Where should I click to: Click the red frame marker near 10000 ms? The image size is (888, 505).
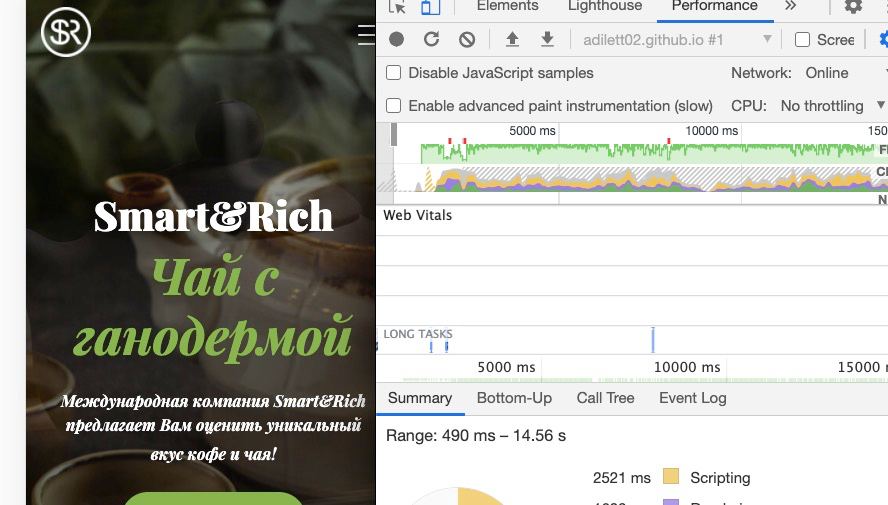[669, 140]
